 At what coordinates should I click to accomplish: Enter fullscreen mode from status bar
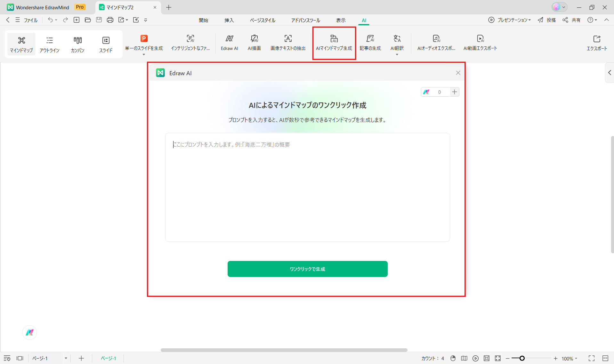coord(592,358)
